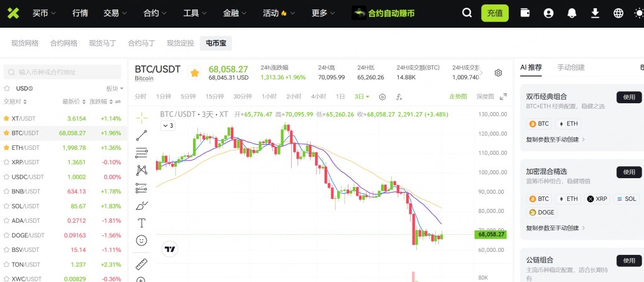Toggle favorite star for ETH/USDT
The height and width of the screenshot is (282, 644).
[x=6, y=147]
